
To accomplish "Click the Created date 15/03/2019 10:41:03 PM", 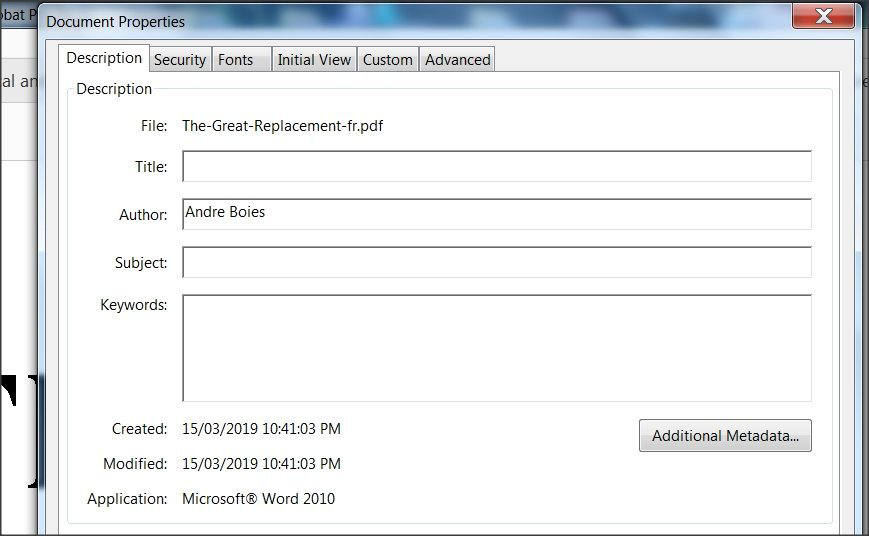I will (262, 428).
